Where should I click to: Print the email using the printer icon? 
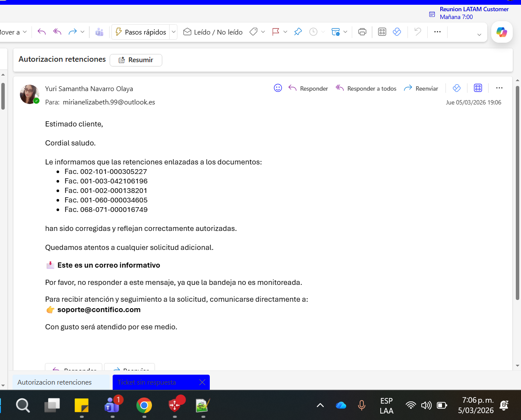click(x=363, y=32)
